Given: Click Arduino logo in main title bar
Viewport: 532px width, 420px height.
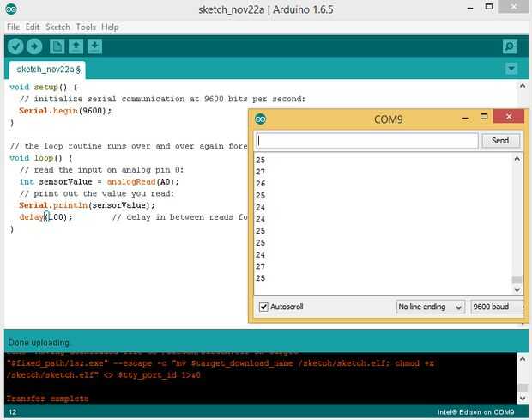Looking at the screenshot, I should point(11,9).
